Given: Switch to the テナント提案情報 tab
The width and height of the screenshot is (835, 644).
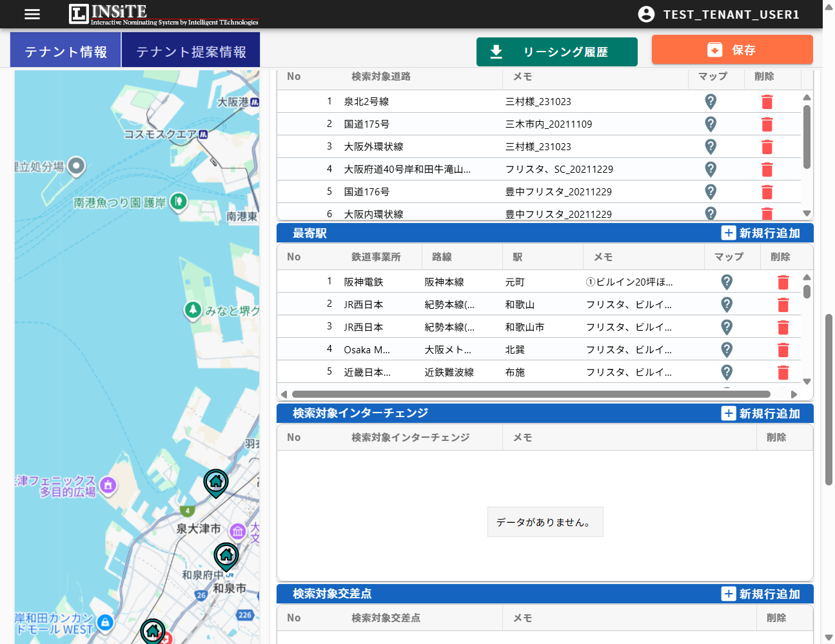Looking at the screenshot, I should point(190,49).
